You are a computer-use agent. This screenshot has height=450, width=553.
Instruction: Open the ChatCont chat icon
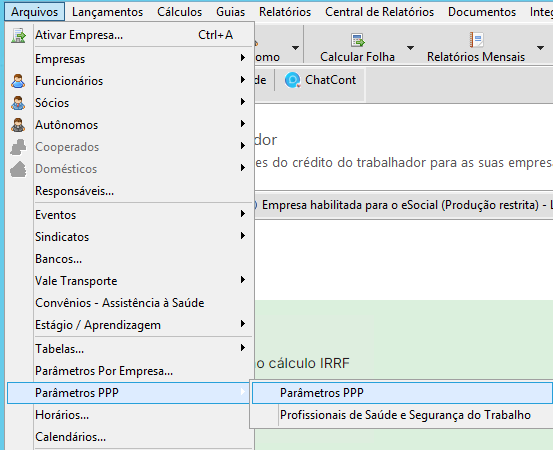[x=292, y=80]
